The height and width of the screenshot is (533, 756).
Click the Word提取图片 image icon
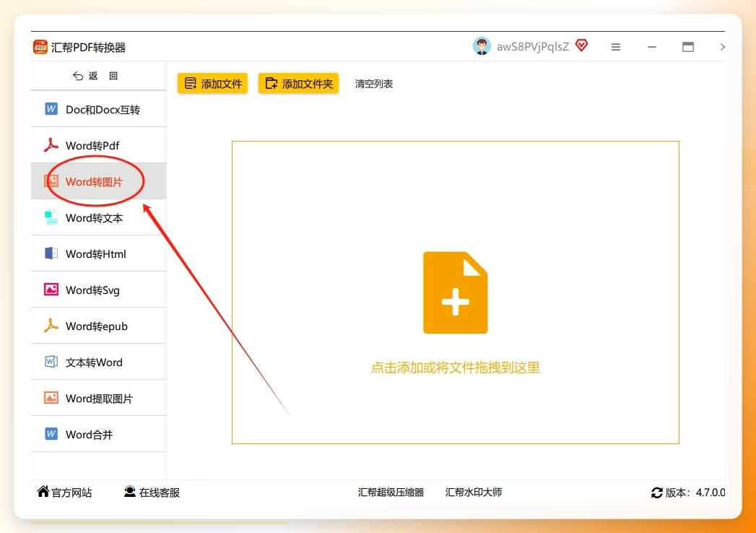51,398
